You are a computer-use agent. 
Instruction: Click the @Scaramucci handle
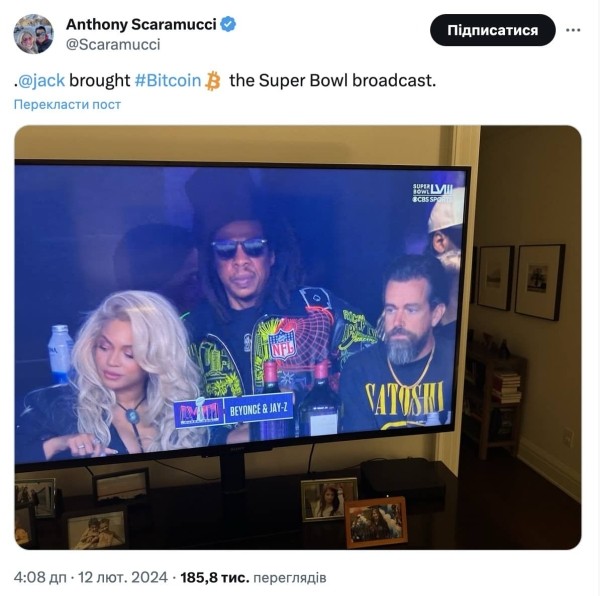[x=113, y=45]
